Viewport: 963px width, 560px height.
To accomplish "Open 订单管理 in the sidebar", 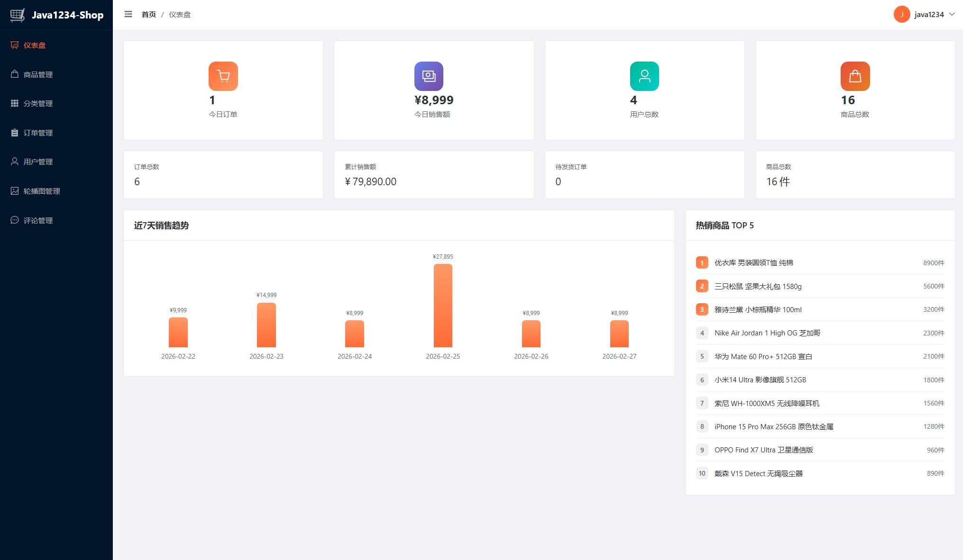I will tap(38, 133).
